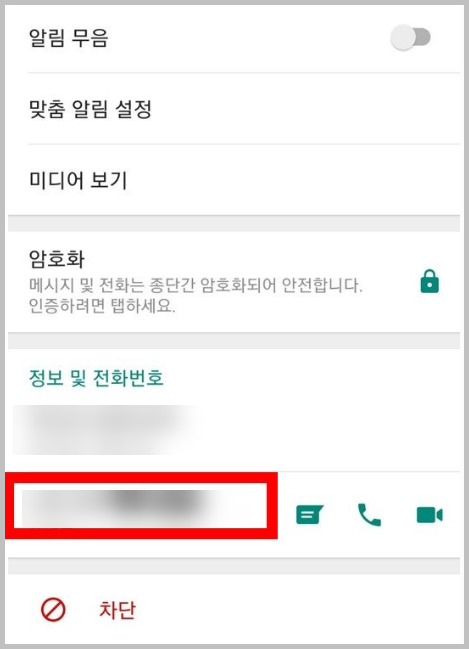Toggle the 알림 무음 mute switch
This screenshot has width=469, height=649.
410,38
